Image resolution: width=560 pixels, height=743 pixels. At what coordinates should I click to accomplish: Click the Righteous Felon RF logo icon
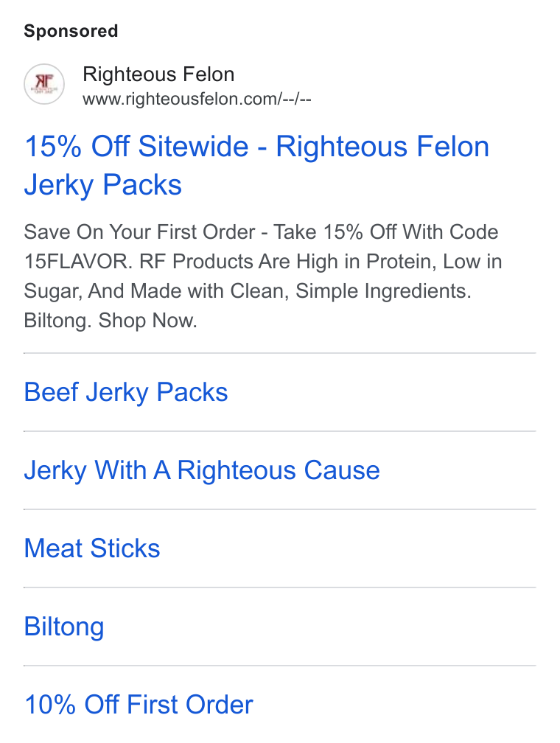pos(44,84)
